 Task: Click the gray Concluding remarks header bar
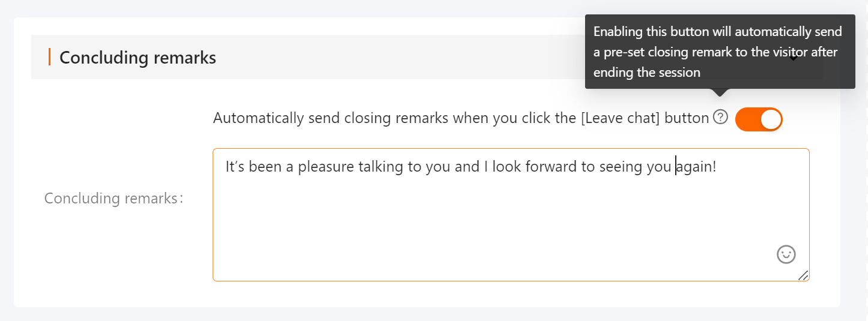(x=427, y=57)
